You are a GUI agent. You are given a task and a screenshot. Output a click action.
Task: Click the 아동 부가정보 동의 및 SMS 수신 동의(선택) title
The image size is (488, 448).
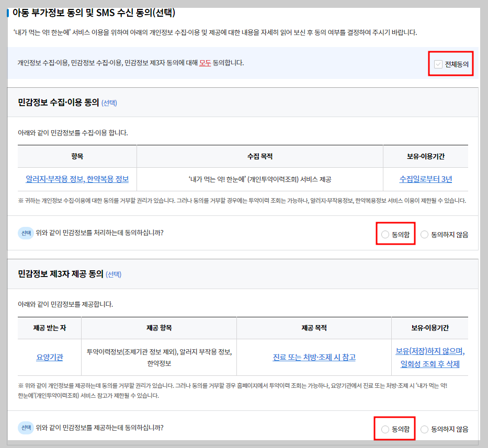point(94,13)
